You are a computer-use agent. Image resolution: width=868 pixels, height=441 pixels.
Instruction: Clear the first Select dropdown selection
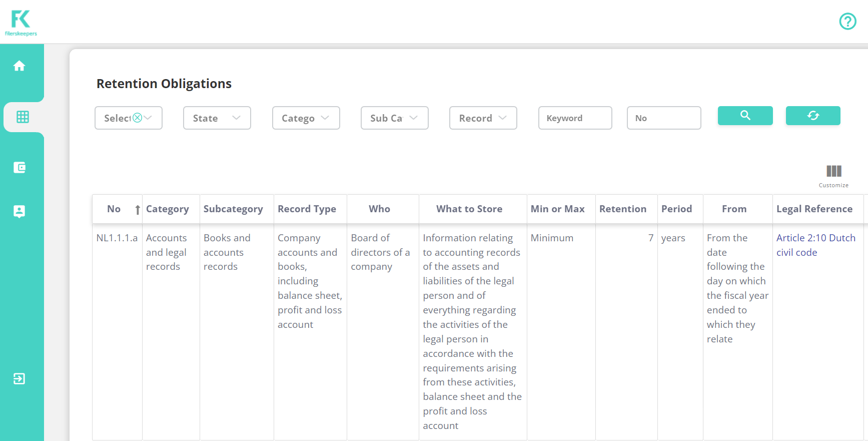(x=137, y=118)
